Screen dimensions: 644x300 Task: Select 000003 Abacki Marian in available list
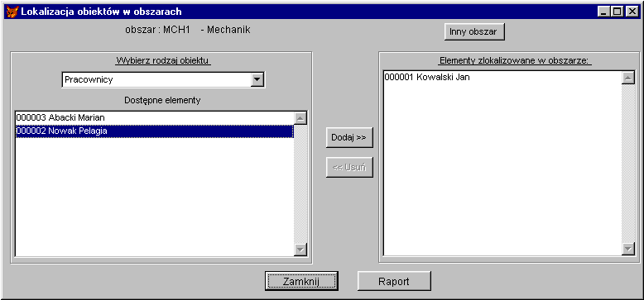[155, 117]
